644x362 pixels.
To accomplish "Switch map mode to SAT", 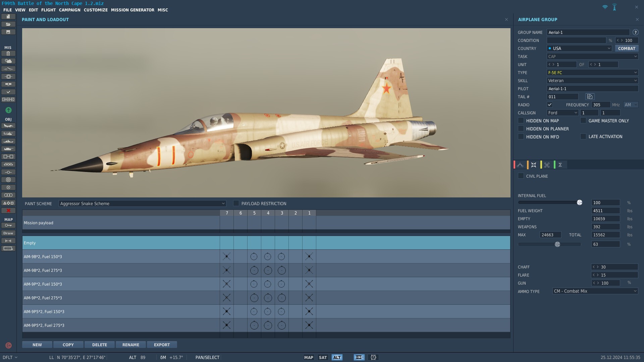I will tap(323, 357).
